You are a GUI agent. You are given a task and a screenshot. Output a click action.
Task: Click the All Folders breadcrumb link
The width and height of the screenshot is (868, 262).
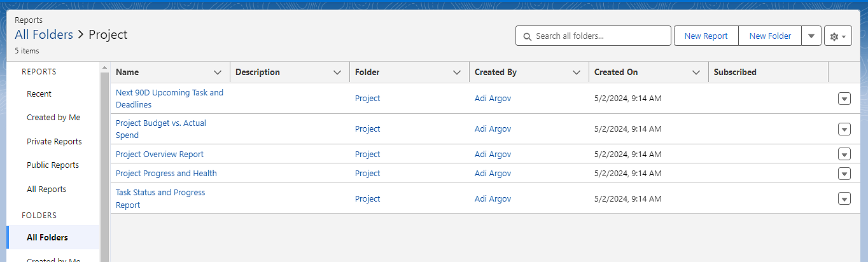pyautogui.click(x=43, y=34)
